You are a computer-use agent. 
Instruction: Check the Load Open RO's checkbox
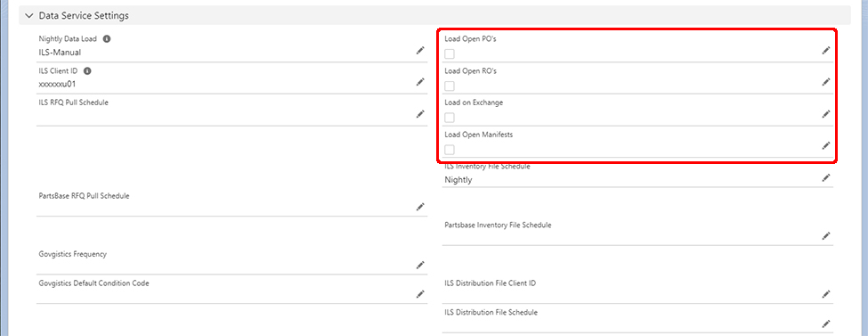[450, 86]
